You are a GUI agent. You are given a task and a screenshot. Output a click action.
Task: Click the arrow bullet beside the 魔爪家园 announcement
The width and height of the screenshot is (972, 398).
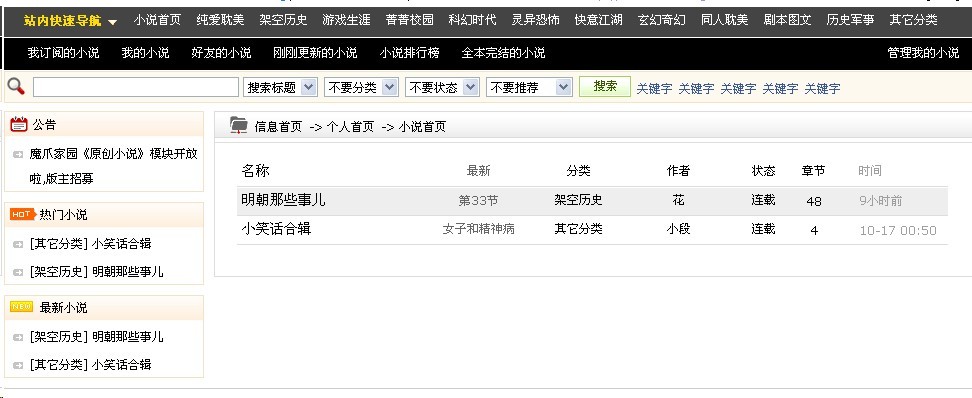pos(19,154)
